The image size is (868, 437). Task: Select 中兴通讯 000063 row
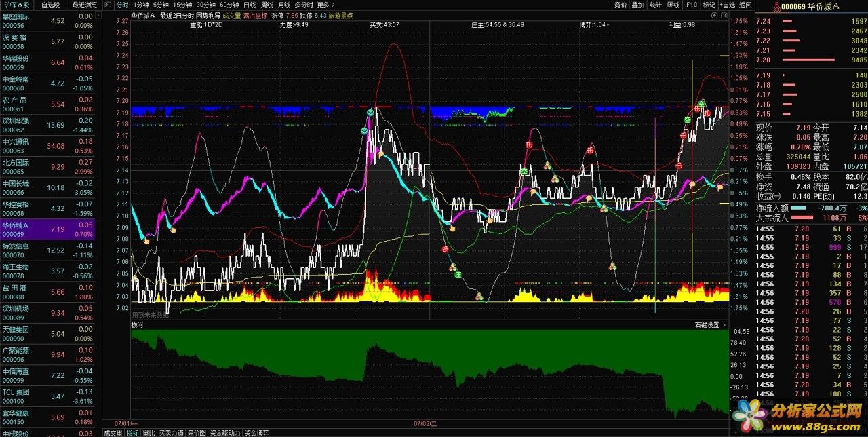tap(47, 145)
